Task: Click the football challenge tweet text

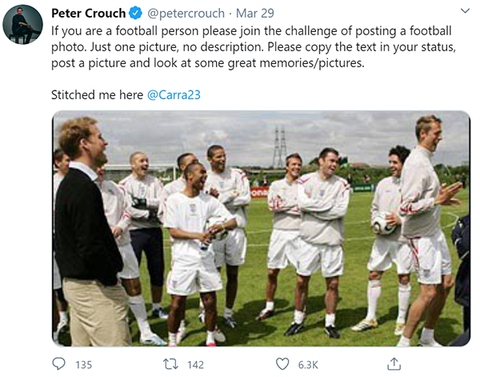Action: pos(253,47)
